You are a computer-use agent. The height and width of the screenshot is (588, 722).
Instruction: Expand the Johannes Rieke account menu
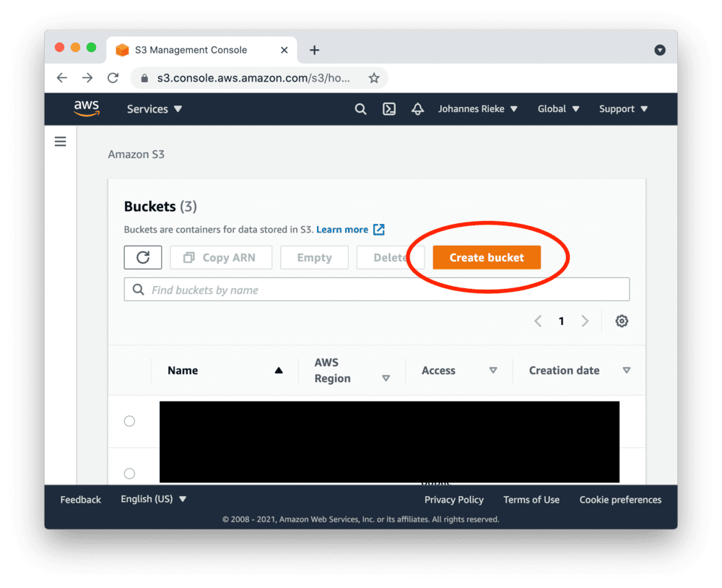(478, 108)
